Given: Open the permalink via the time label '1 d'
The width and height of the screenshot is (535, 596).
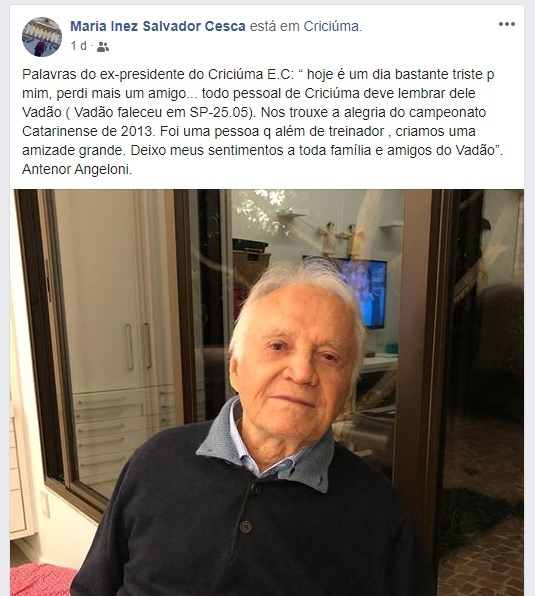Looking at the screenshot, I should click(79, 46).
